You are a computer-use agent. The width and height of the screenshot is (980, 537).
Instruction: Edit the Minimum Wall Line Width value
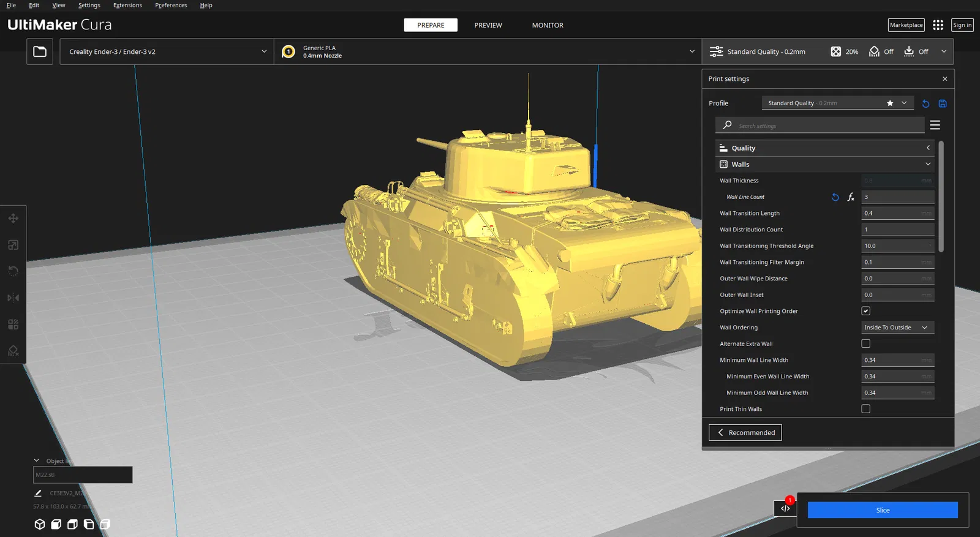pyautogui.click(x=898, y=360)
